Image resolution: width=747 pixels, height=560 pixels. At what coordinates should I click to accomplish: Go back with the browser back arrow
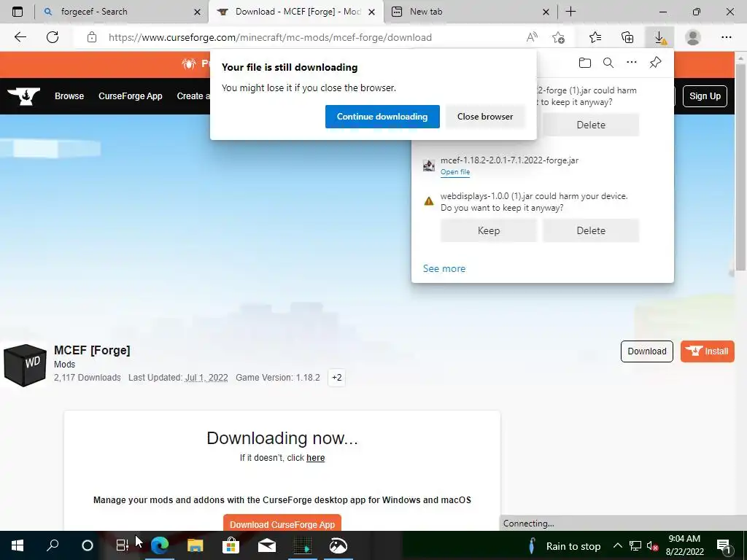(x=20, y=37)
